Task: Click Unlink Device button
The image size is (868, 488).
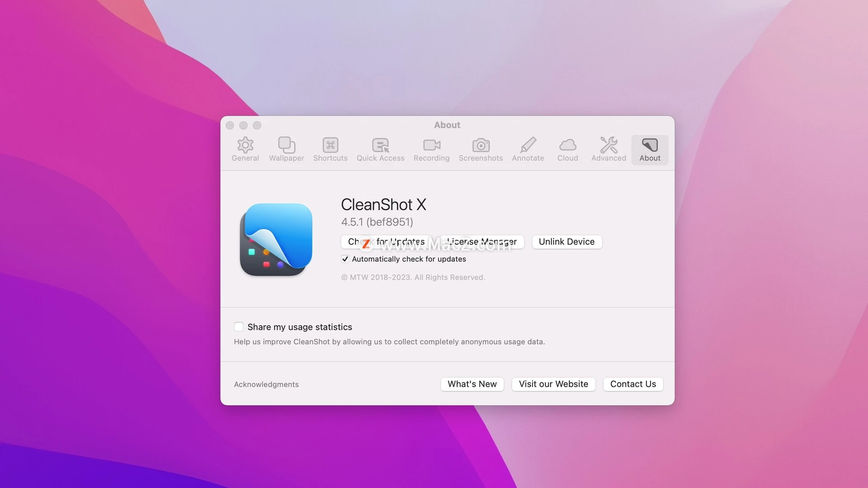Action: click(x=566, y=241)
